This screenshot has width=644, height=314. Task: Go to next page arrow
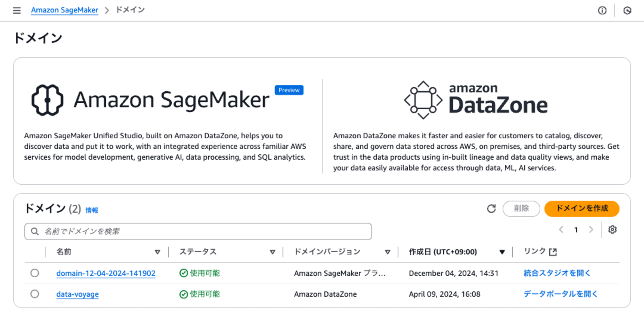(x=591, y=230)
